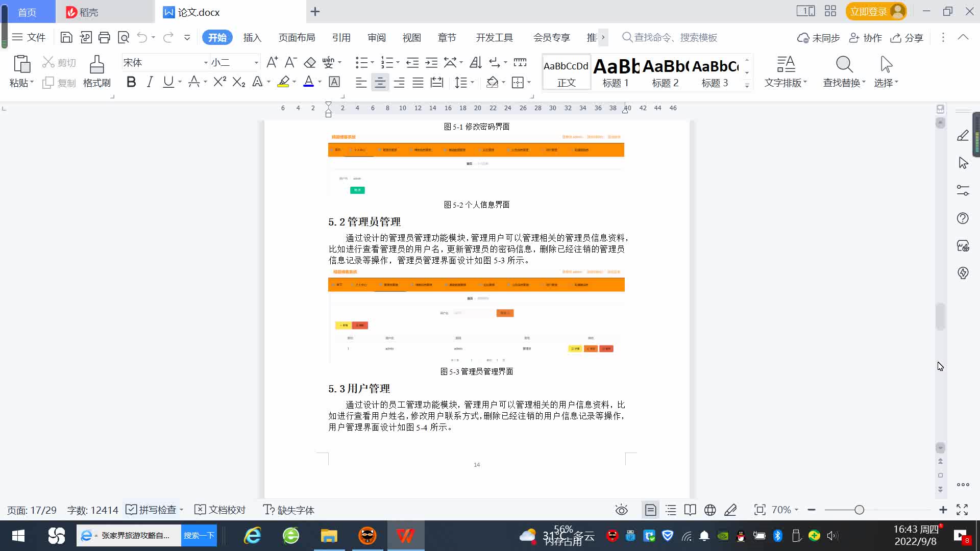Image resolution: width=980 pixels, height=551 pixels.
Task: Toggle eye protection mode in status bar
Action: click(x=621, y=510)
